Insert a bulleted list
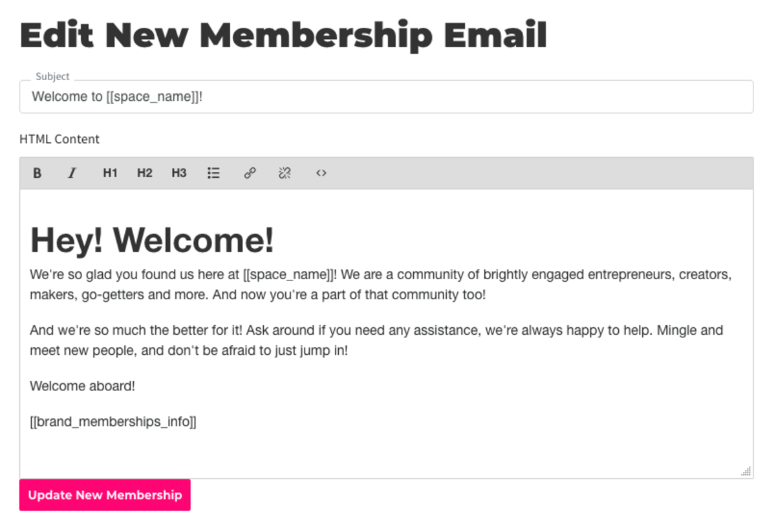The image size is (776, 532). (213, 173)
